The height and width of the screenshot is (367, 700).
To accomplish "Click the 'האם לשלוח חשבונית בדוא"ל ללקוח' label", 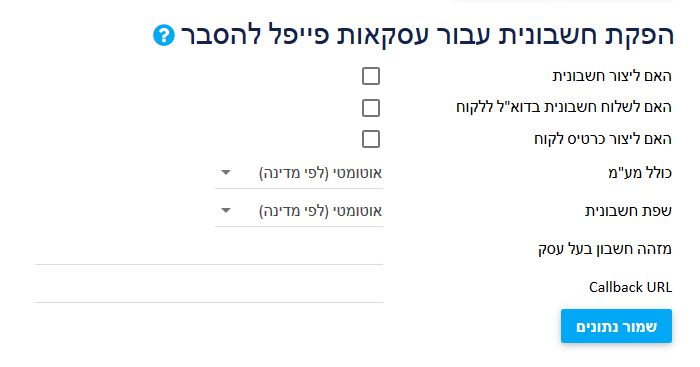I will [x=564, y=107].
